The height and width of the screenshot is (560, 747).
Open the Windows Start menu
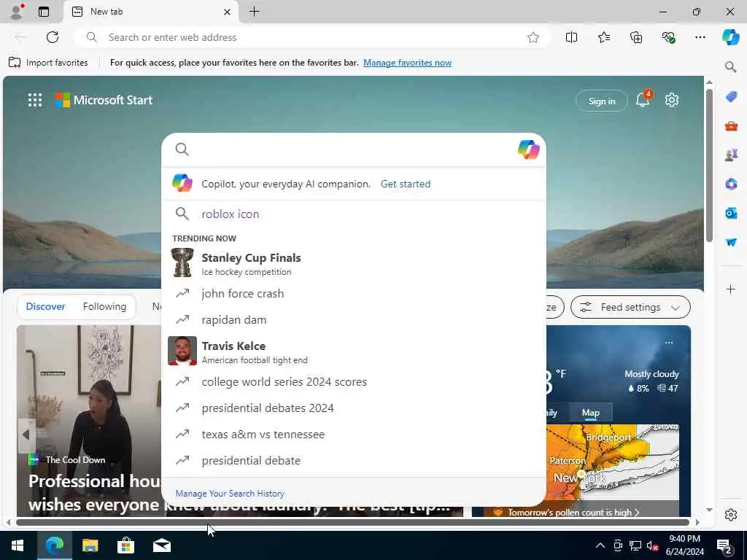coord(18,545)
